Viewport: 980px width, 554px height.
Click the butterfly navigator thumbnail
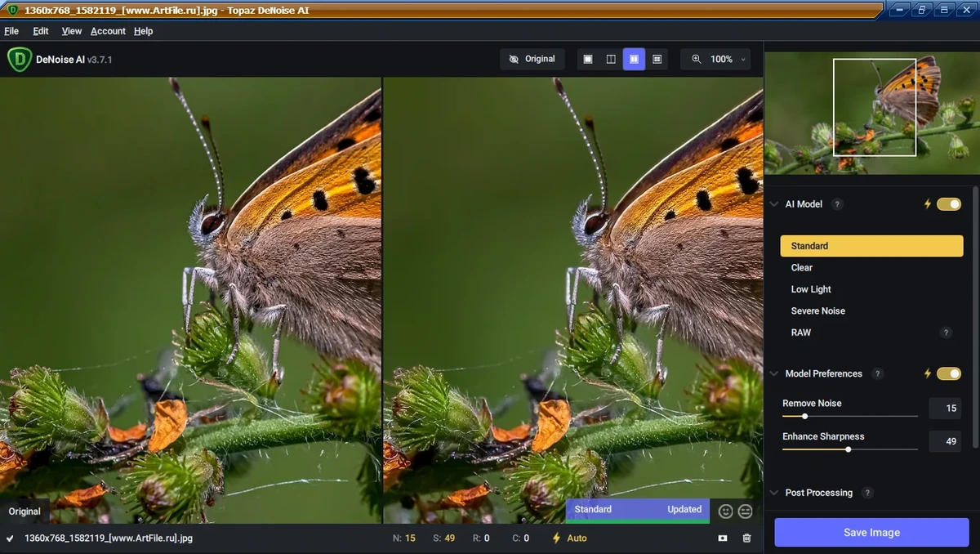871,113
